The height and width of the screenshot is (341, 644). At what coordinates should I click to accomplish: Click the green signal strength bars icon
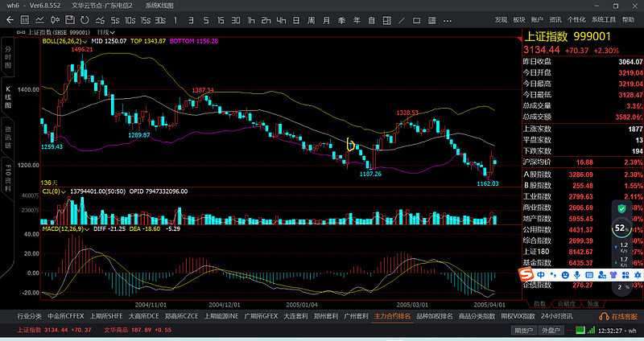click(591, 330)
